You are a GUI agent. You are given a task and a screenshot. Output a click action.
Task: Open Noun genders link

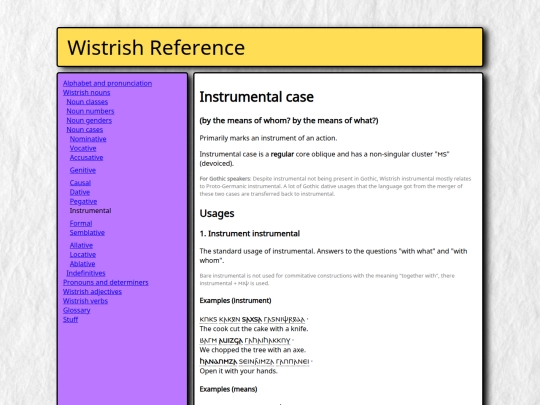click(x=89, y=121)
